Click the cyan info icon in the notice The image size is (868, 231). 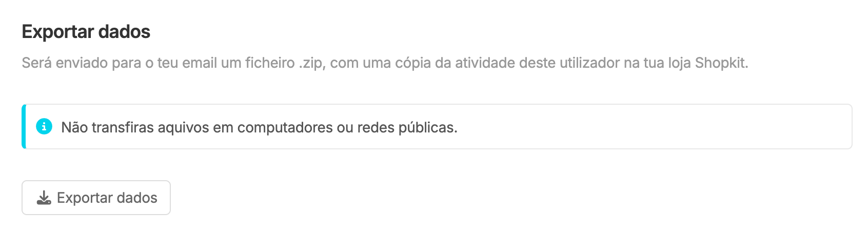click(44, 126)
